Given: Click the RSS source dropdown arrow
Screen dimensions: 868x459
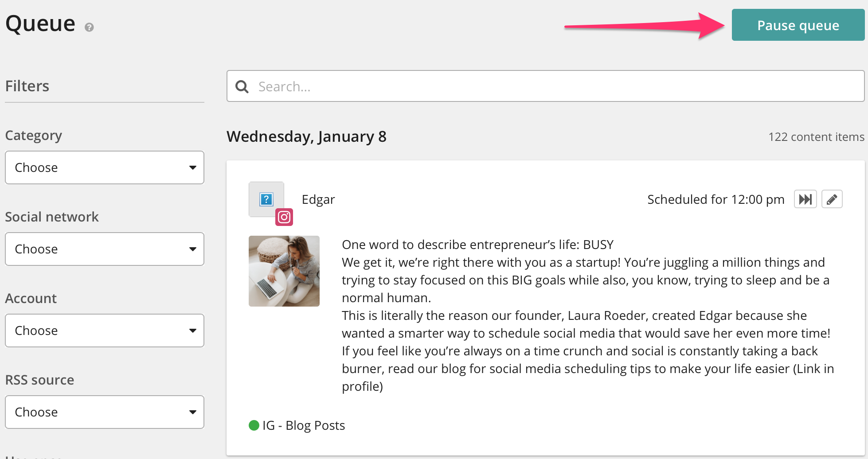Looking at the screenshot, I should click(x=193, y=412).
